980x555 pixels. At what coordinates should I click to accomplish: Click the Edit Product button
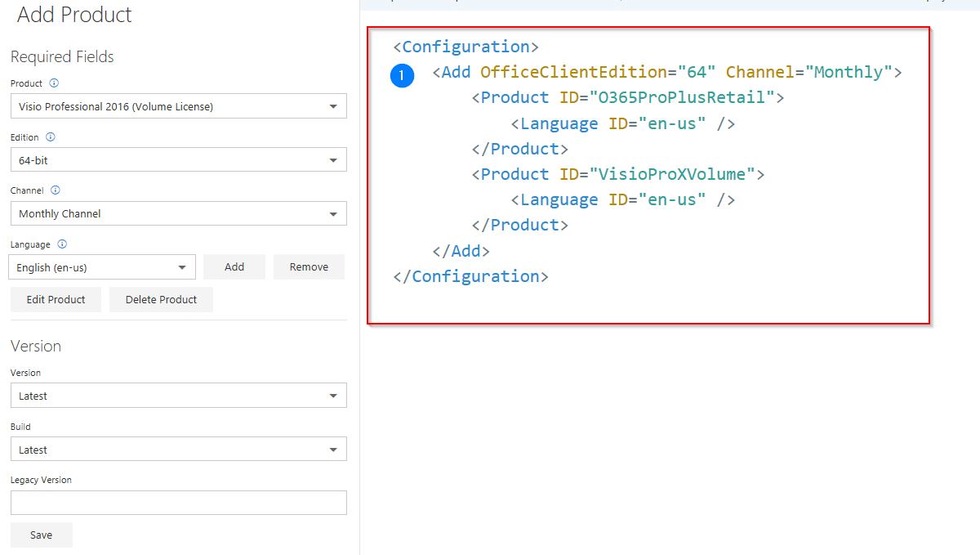pos(56,299)
